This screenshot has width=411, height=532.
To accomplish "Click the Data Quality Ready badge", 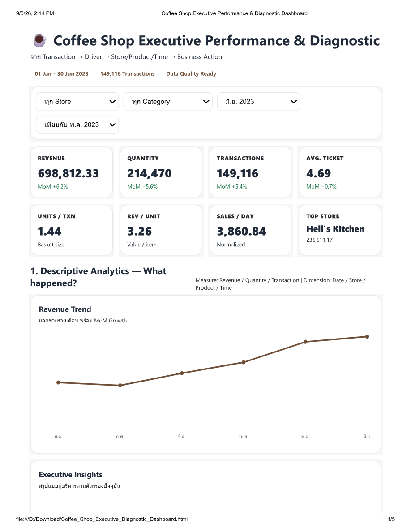I will pyautogui.click(x=191, y=73).
